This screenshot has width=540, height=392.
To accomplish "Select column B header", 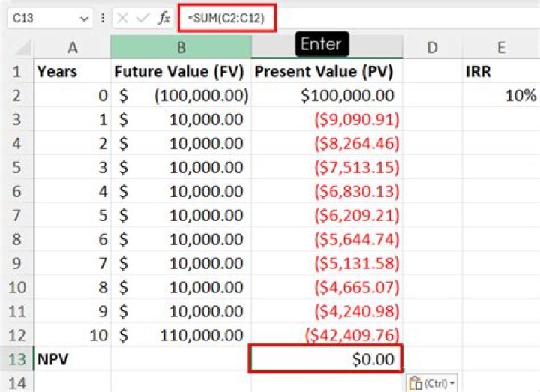I will [181, 48].
